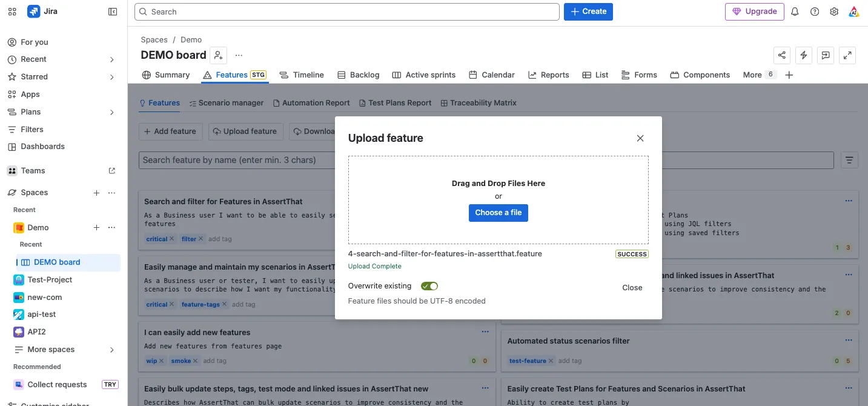Collapse the sidebar using the panel icon
868x406 pixels.
point(113,12)
